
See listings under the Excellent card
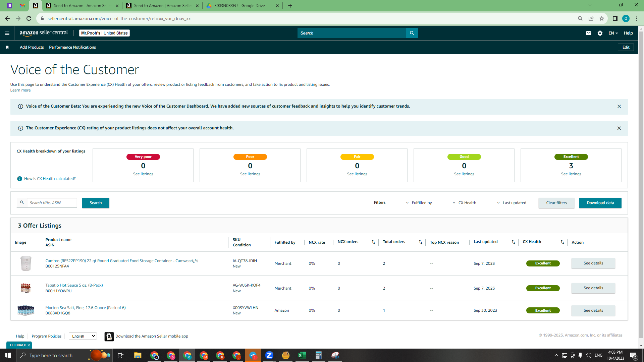(571, 174)
